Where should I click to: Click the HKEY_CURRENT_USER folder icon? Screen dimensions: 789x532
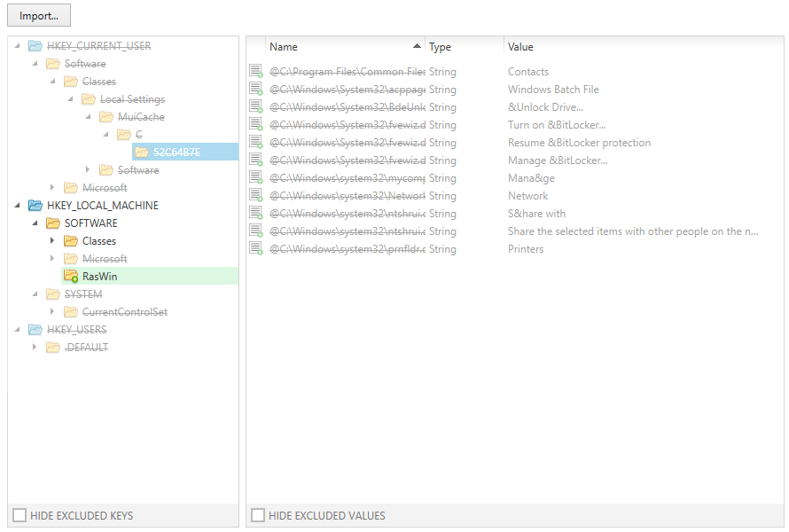point(35,46)
